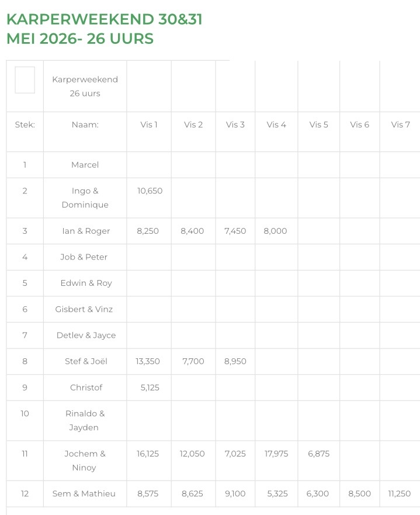This screenshot has height=515, width=420.
Task: Click Sem & Mathieu's 11,250 Vis 7 value
Action: (x=400, y=493)
